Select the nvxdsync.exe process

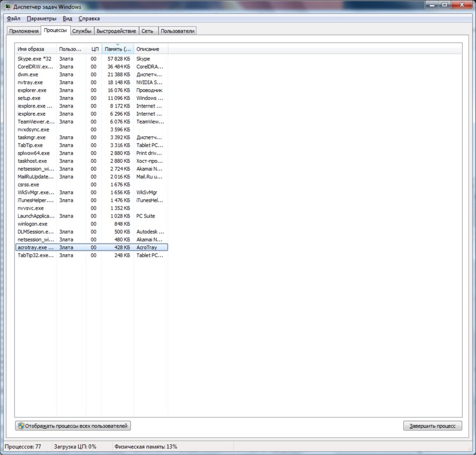click(92, 130)
